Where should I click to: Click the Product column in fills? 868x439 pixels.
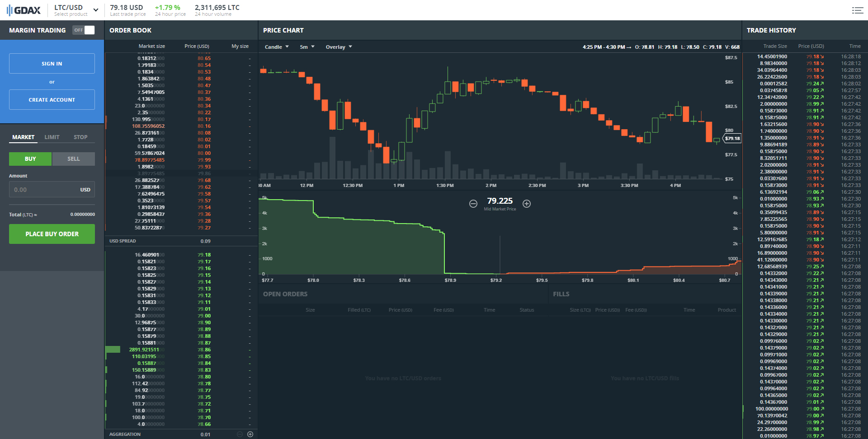tap(726, 310)
